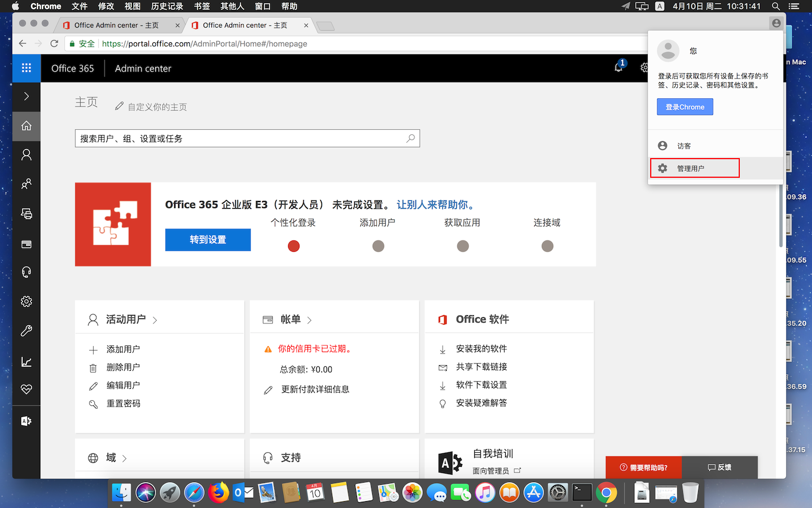Open Spotlight search in the menu bar
This screenshot has width=812, height=508.
776,6
